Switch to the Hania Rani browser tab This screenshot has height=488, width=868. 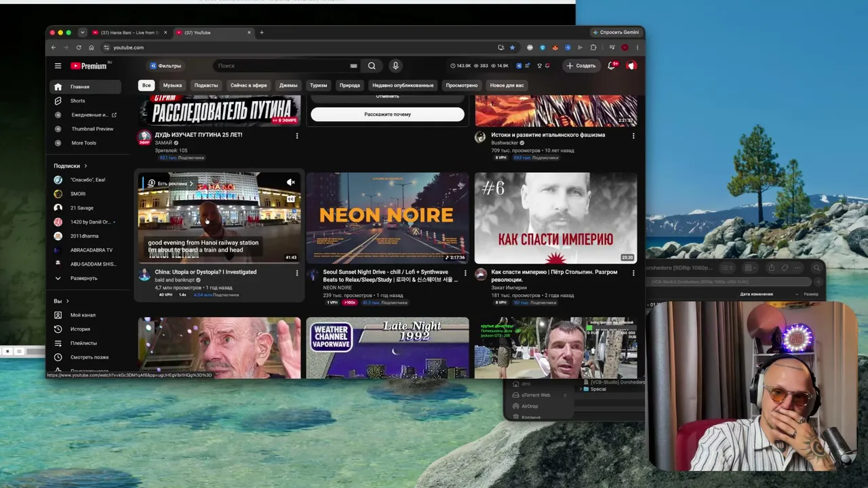coord(129,33)
